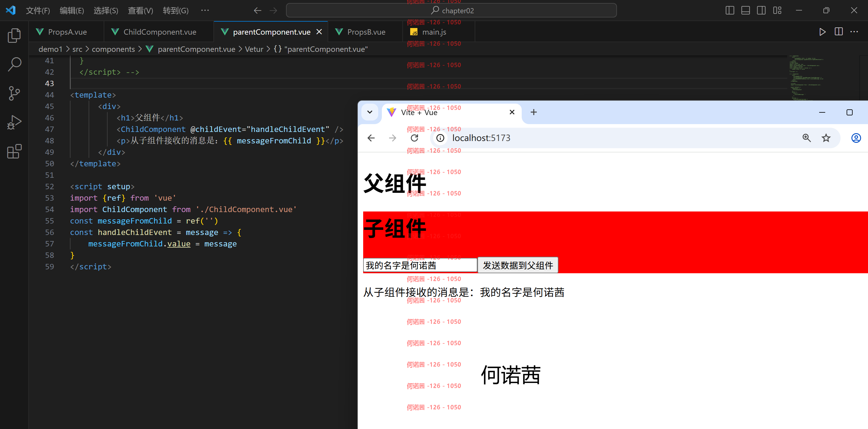Reload the localhost page
This screenshot has width=868, height=429.
click(x=414, y=138)
